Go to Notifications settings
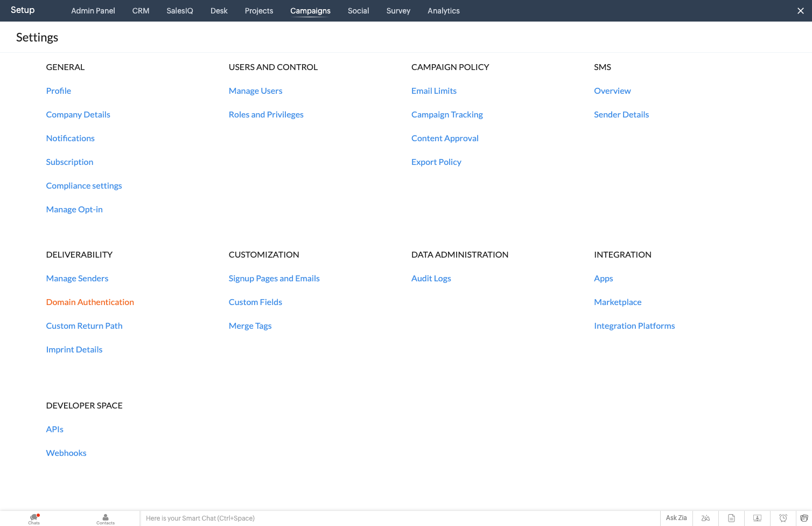The width and height of the screenshot is (812, 526). tap(71, 138)
